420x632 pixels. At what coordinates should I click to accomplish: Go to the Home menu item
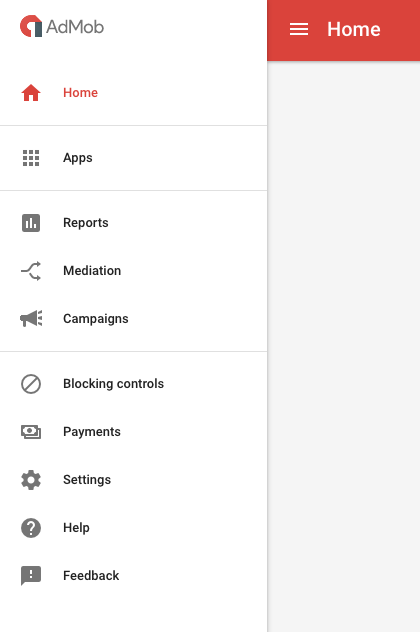[133, 93]
